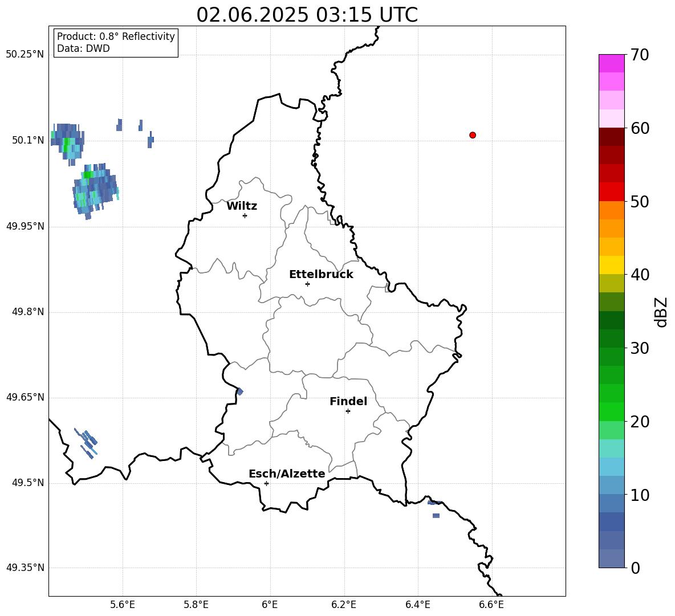The image size is (675, 616).
Task: Click the Wiltz label
Action: click(x=242, y=206)
